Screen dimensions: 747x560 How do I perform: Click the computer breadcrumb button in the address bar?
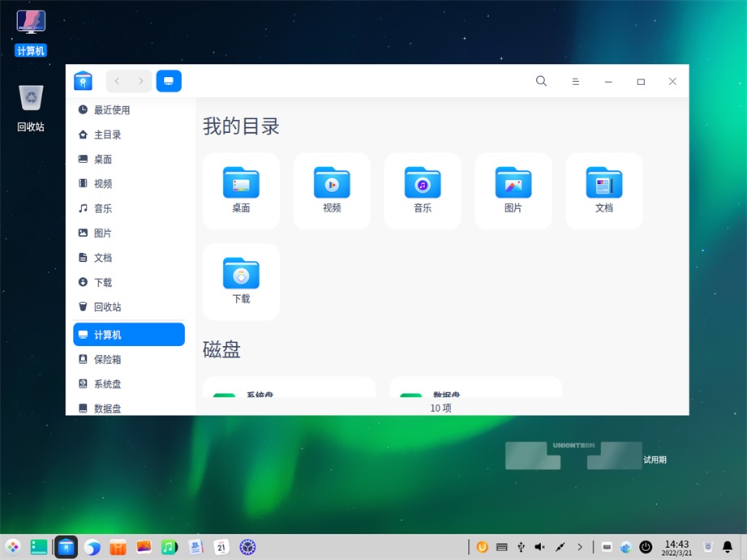[x=169, y=81]
